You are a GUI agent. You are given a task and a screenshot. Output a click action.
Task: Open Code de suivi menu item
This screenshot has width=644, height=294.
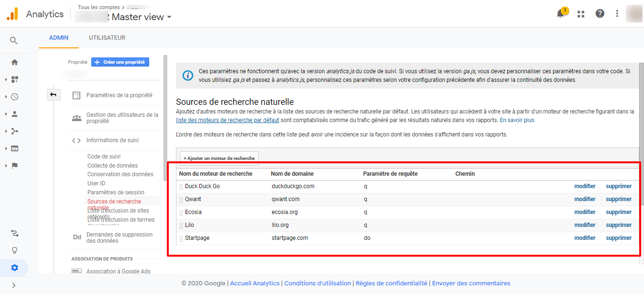pos(104,157)
